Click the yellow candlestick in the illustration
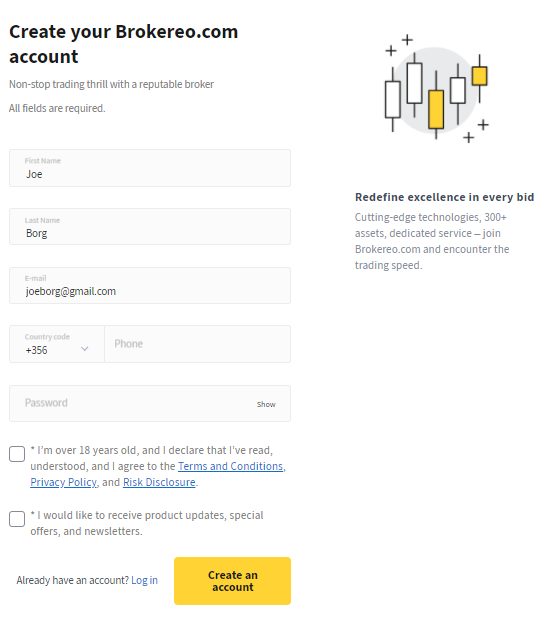This screenshot has height=627, width=555. pyautogui.click(x=436, y=109)
